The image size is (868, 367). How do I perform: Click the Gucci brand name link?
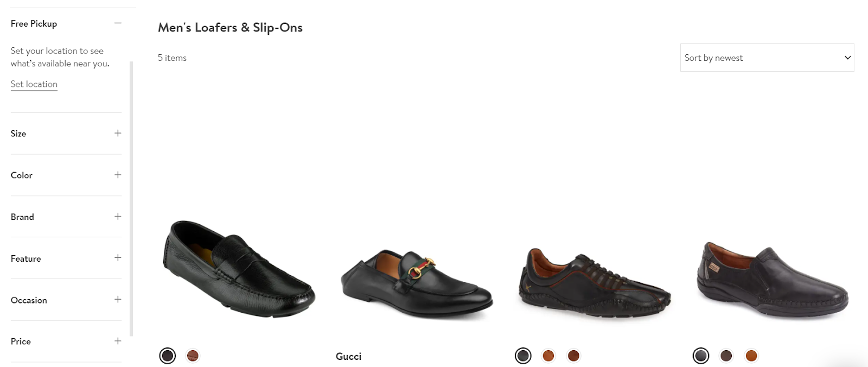pos(348,356)
